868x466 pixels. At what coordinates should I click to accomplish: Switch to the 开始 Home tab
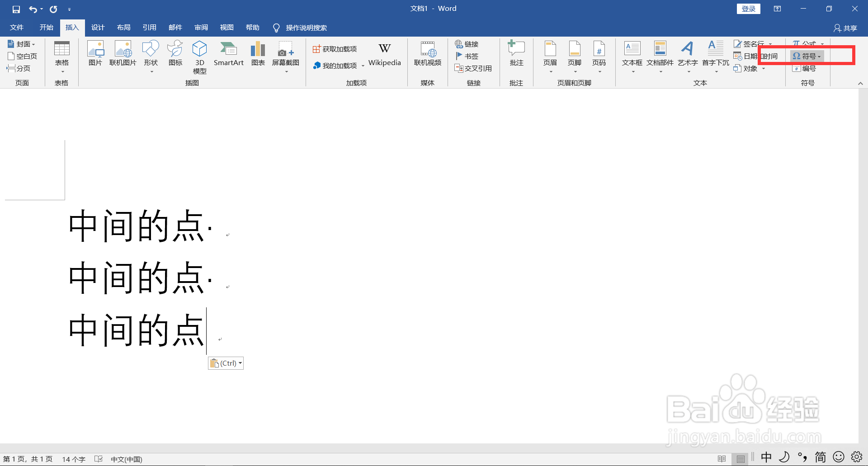(46, 28)
